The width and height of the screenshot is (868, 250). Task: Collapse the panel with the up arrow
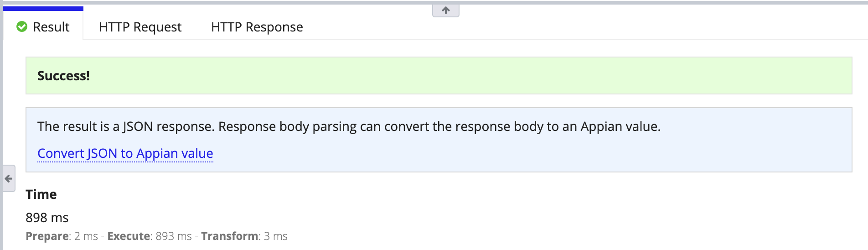pyautogui.click(x=445, y=10)
